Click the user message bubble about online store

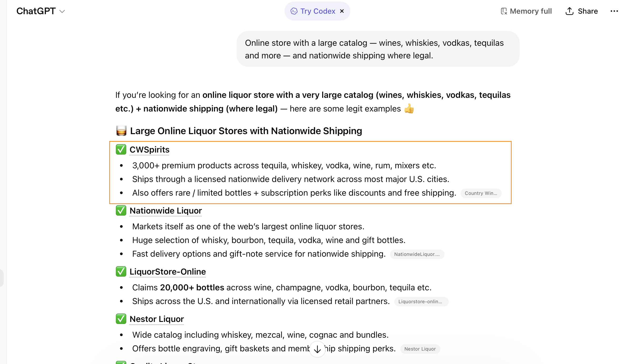[378, 49]
